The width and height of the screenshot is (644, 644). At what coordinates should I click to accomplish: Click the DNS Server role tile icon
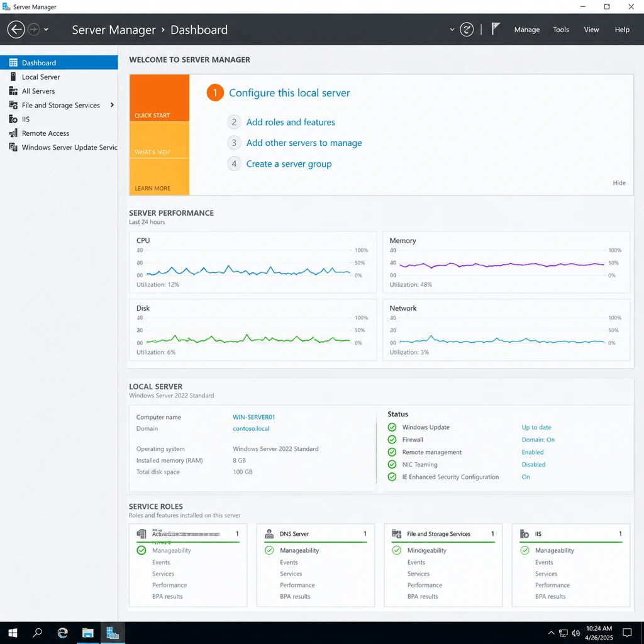269,533
